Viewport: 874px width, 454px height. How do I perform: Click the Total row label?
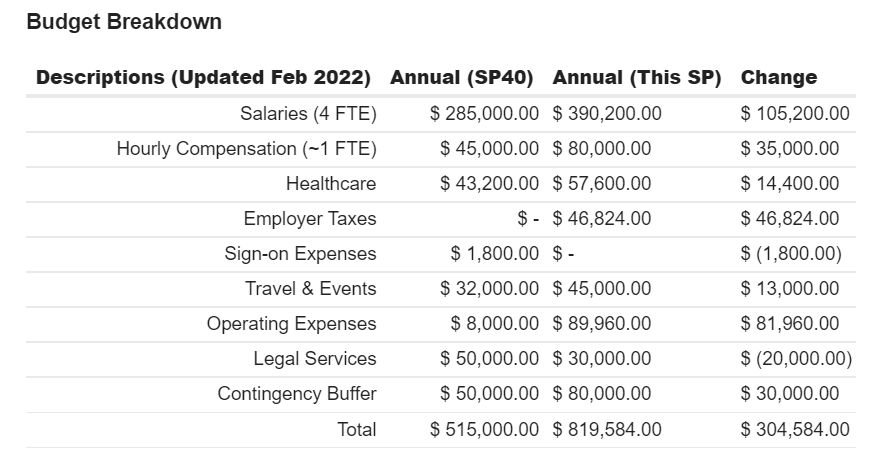357,430
